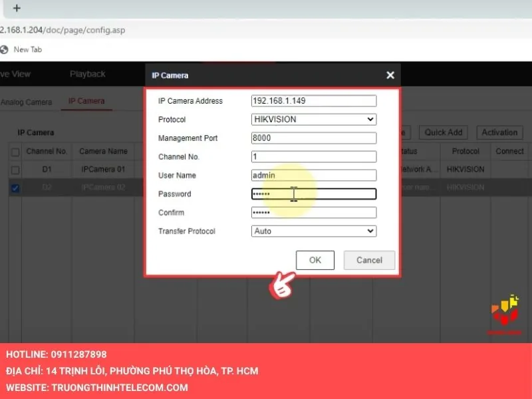Screen dimensions: 532x399
Task: Click the User Name admin field
Action: click(x=314, y=176)
